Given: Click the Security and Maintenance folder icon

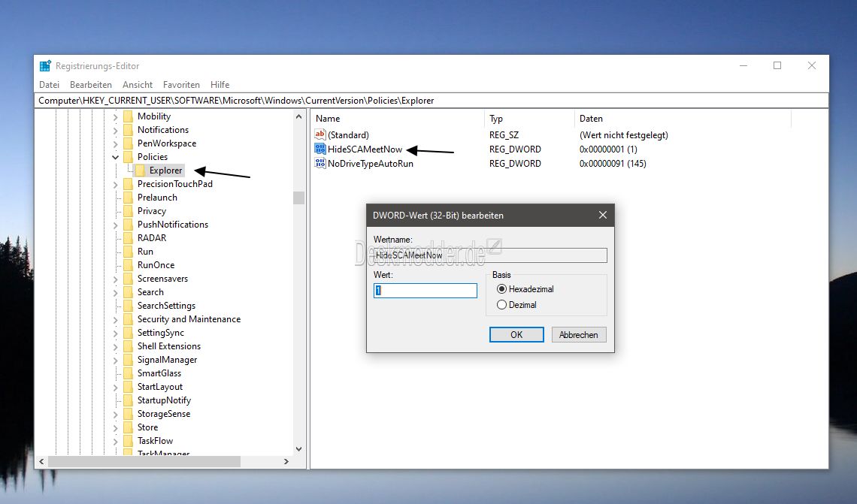Looking at the screenshot, I should (128, 319).
